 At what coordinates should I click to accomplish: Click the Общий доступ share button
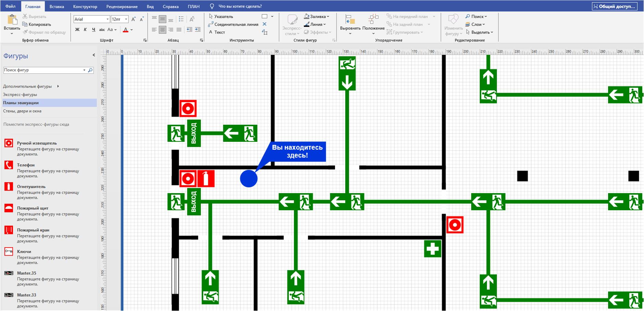click(615, 7)
